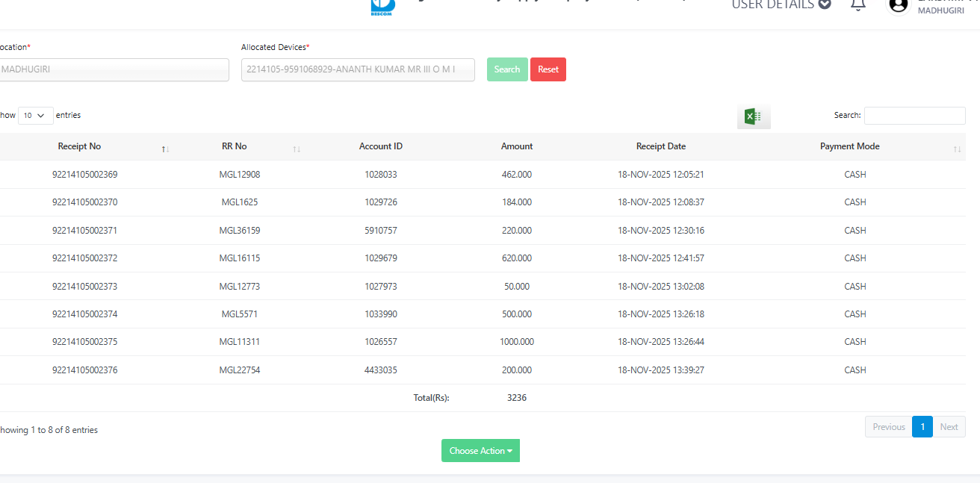This screenshot has height=483, width=980.
Task: Click RR No MGL11311
Action: click(240, 342)
